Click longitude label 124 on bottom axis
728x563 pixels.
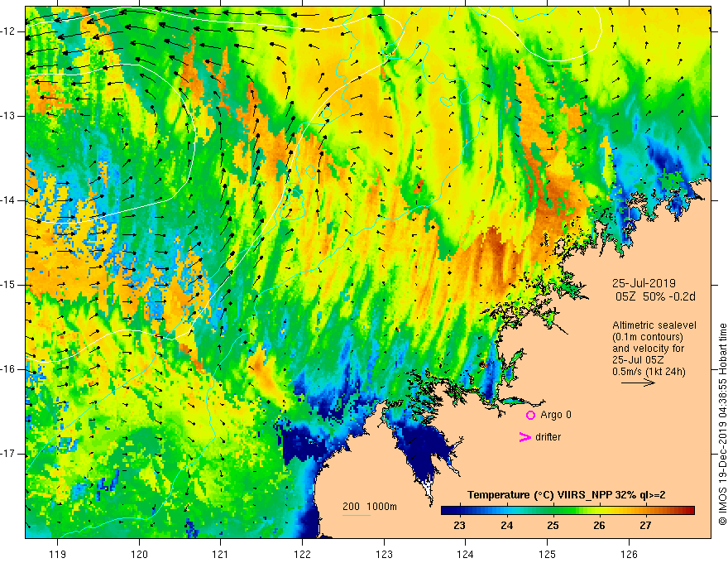pyautogui.click(x=465, y=554)
